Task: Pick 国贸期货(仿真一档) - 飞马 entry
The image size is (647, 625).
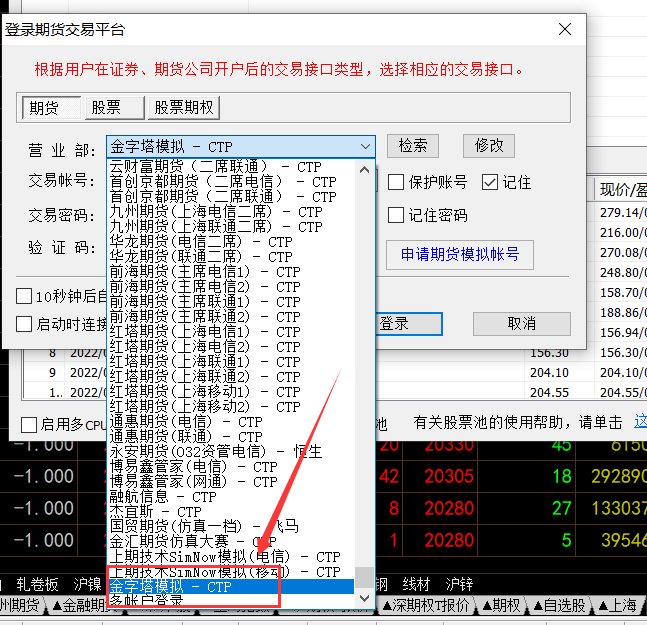Action: click(230, 527)
